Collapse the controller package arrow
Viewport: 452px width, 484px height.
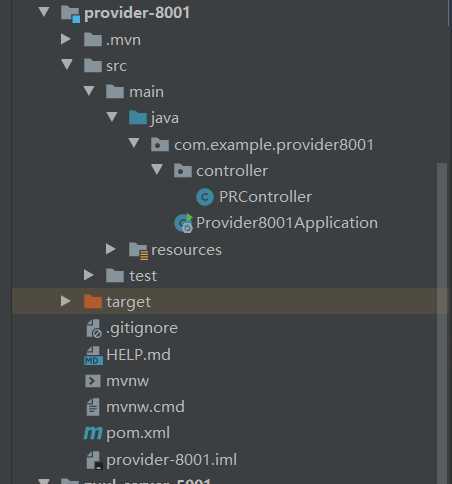coord(157,169)
